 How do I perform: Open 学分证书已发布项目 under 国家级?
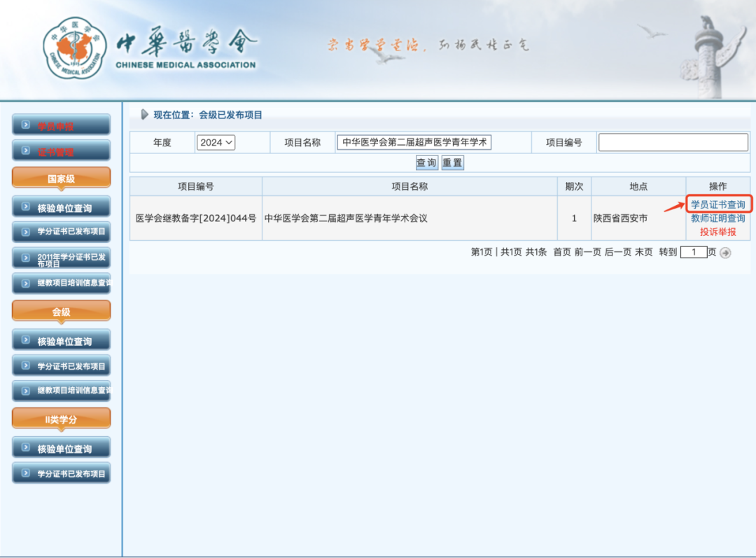coord(61,232)
